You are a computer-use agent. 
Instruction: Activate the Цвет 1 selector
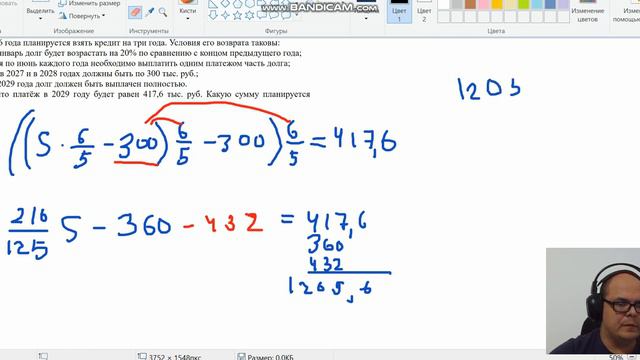coord(399,11)
